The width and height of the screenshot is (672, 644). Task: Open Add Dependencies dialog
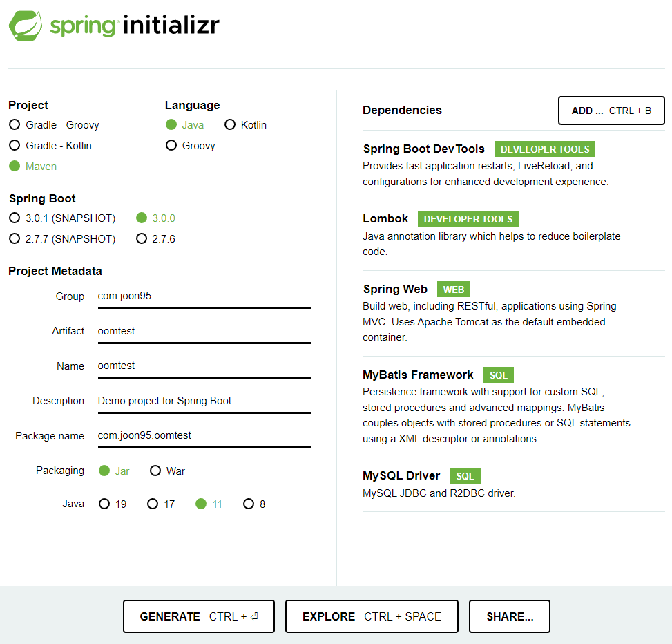(x=611, y=111)
